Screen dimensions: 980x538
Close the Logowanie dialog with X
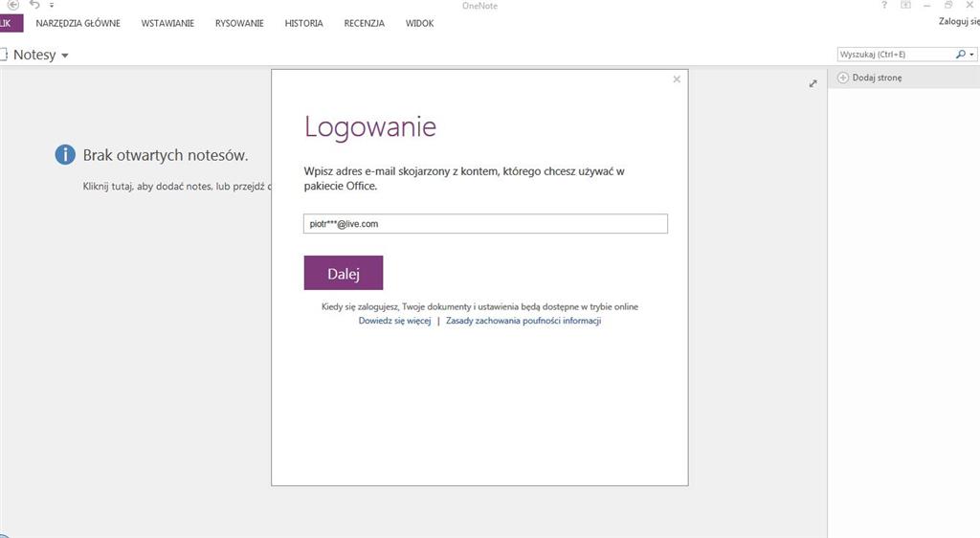coord(677,79)
